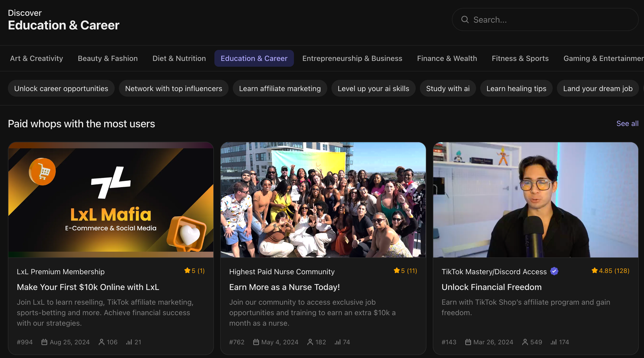Open the LxL Mafia card thumbnail

pos(111,200)
